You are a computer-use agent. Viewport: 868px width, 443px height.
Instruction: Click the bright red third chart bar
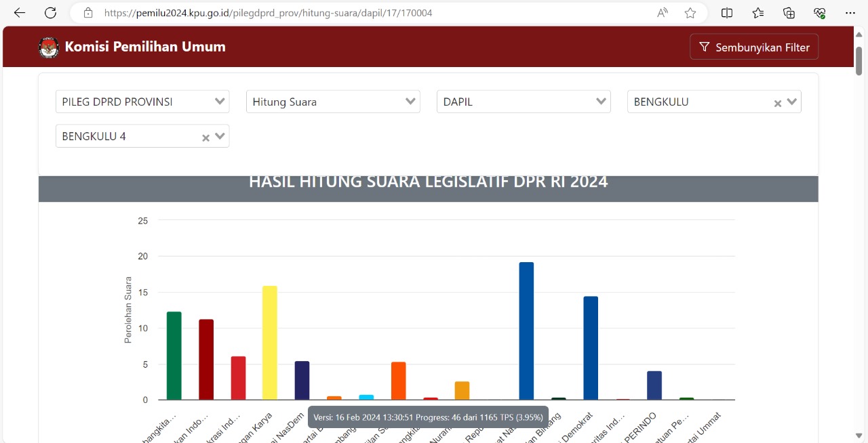[238, 378]
